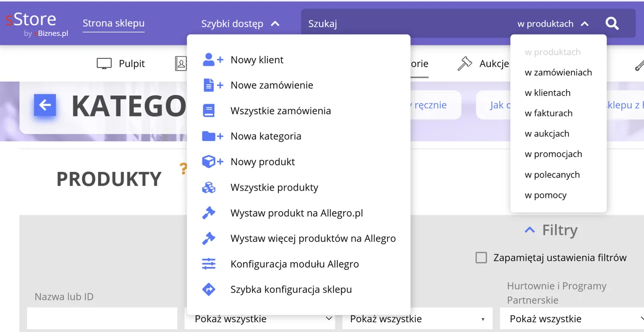Click the Wszystkie produkty boxes icon
The height and width of the screenshot is (332, 644).
point(209,187)
